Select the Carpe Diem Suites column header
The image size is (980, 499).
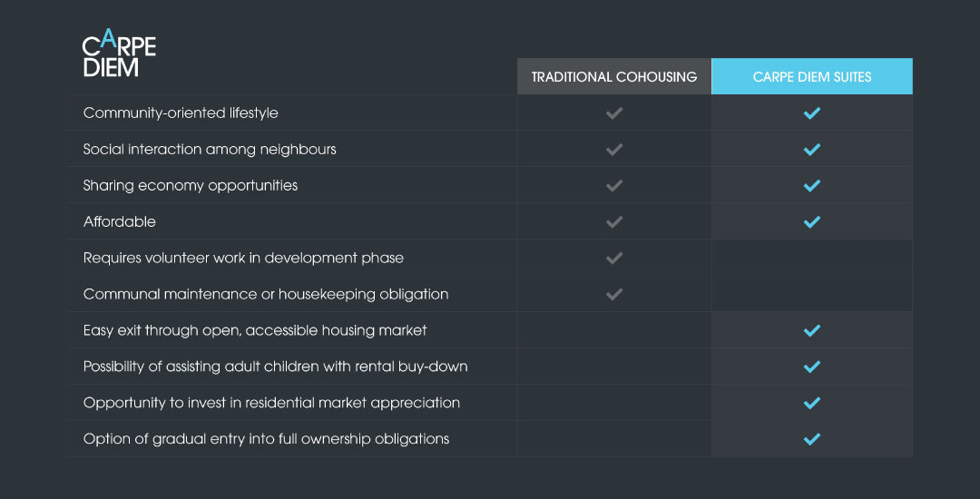coord(812,77)
